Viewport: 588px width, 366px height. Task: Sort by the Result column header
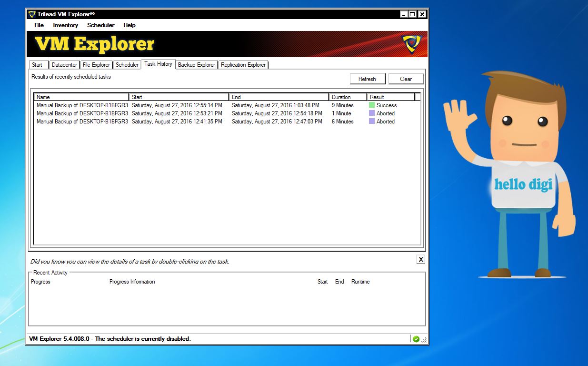pos(391,97)
